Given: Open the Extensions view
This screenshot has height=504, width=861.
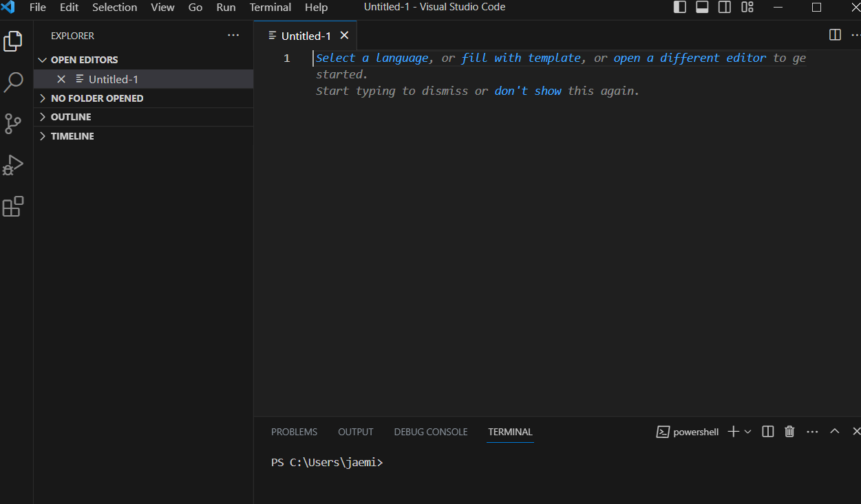Looking at the screenshot, I should pyautogui.click(x=13, y=206).
